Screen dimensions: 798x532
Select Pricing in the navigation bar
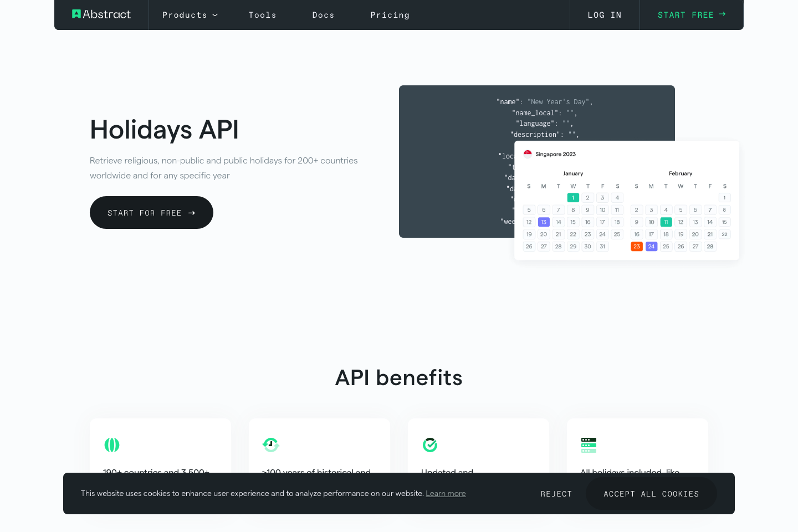click(390, 15)
